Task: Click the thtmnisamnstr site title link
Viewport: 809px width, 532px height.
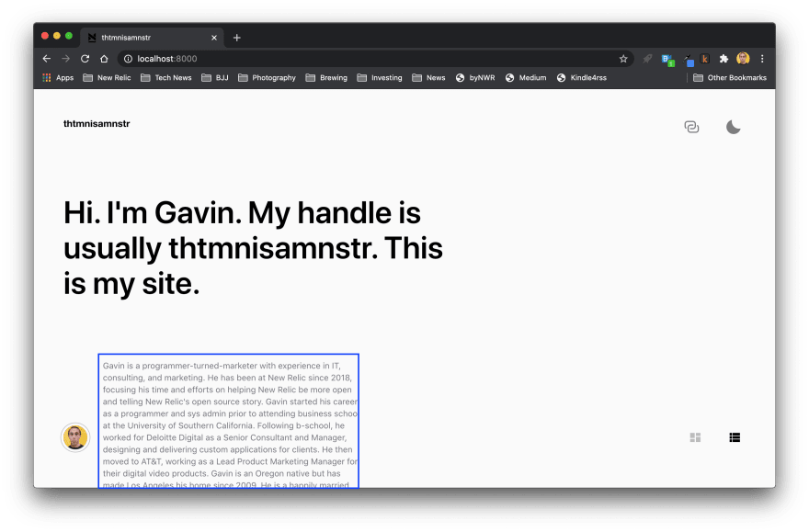Action: click(97, 123)
